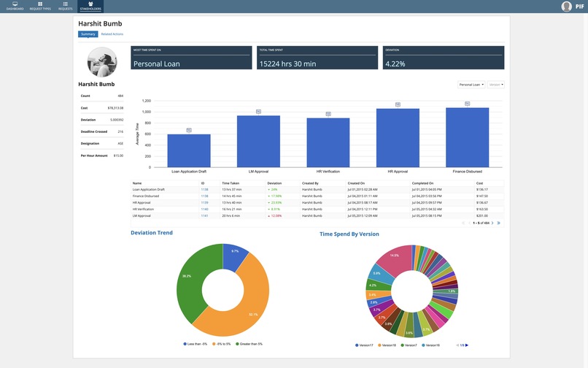Switch to the Summary tab
The height and width of the screenshot is (368, 588).
88,34
